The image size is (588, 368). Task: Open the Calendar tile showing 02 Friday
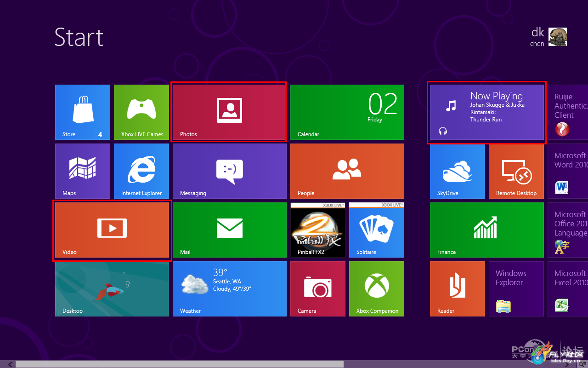[347, 112]
